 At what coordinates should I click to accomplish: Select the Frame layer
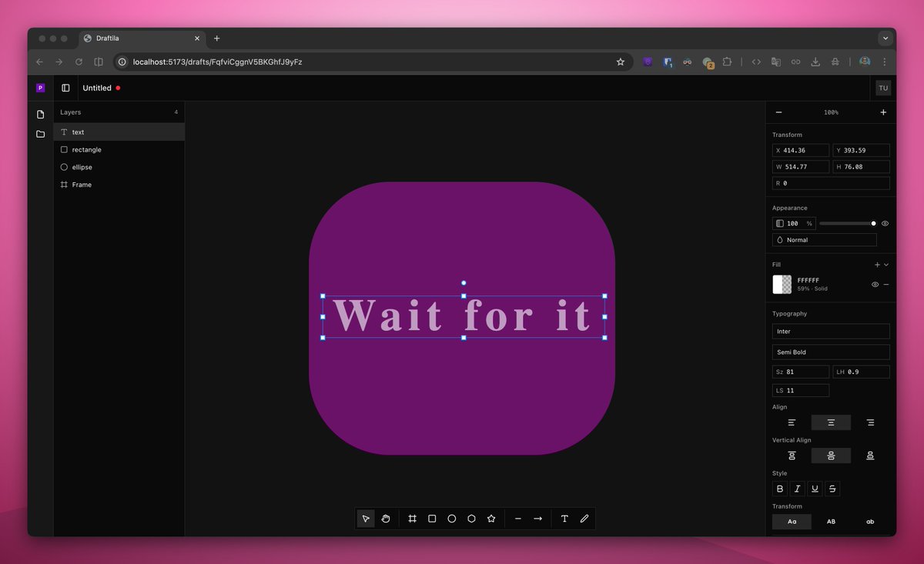coord(119,185)
